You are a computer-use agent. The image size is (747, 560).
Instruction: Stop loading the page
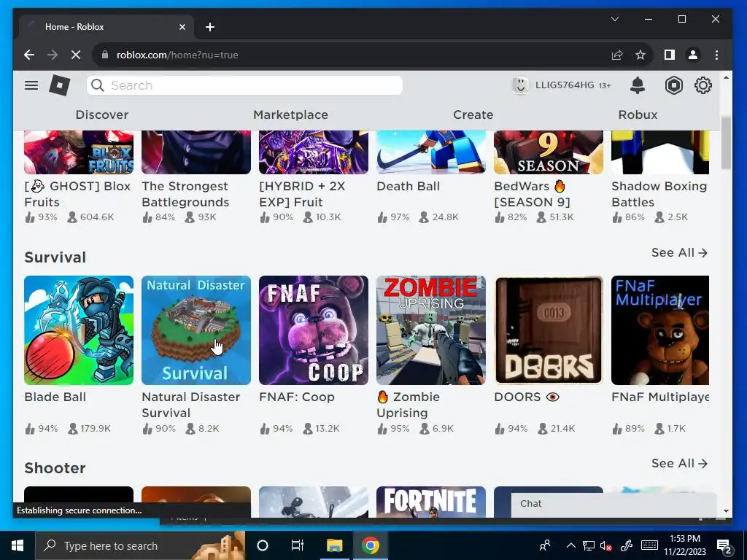tap(76, 55)
